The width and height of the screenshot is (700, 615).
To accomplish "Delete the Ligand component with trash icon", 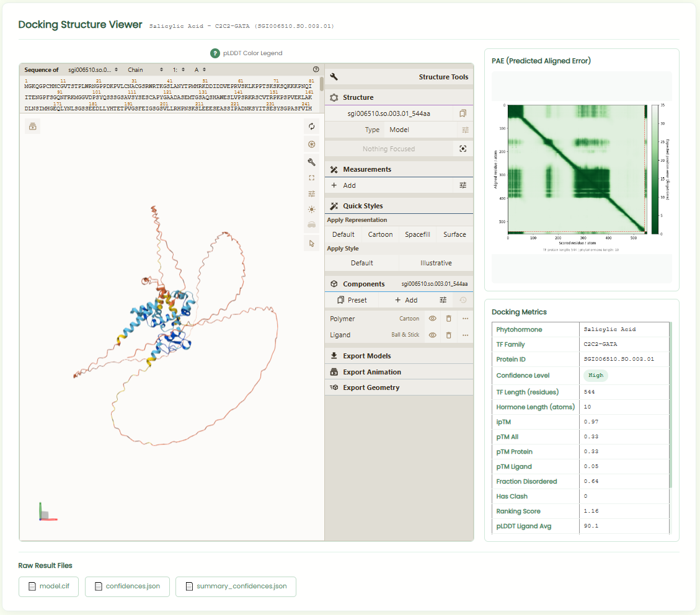I will [449, 335].
